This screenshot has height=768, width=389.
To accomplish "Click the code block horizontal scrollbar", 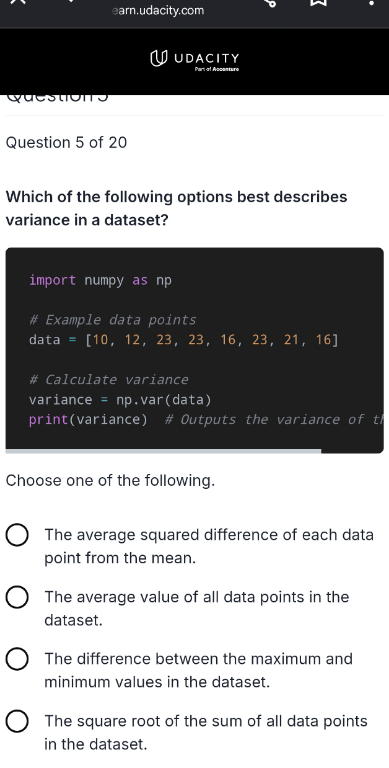I will (163, 451).
